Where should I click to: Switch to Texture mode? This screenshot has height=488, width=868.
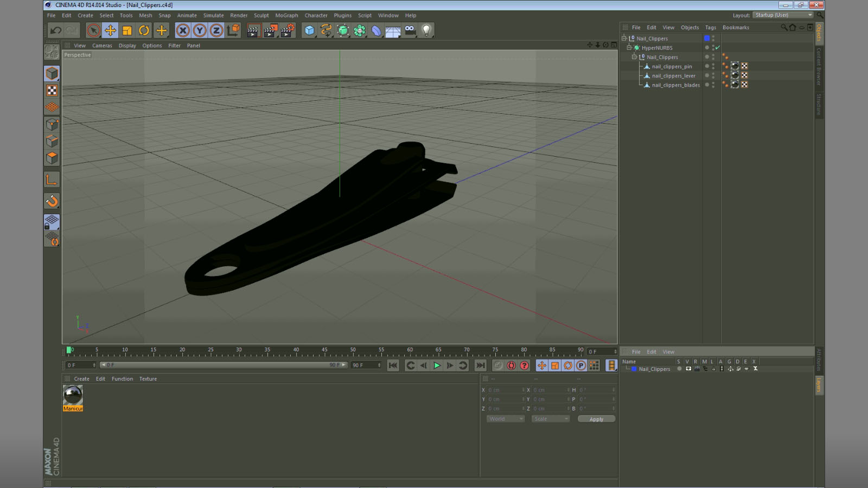tap(52, 91)
